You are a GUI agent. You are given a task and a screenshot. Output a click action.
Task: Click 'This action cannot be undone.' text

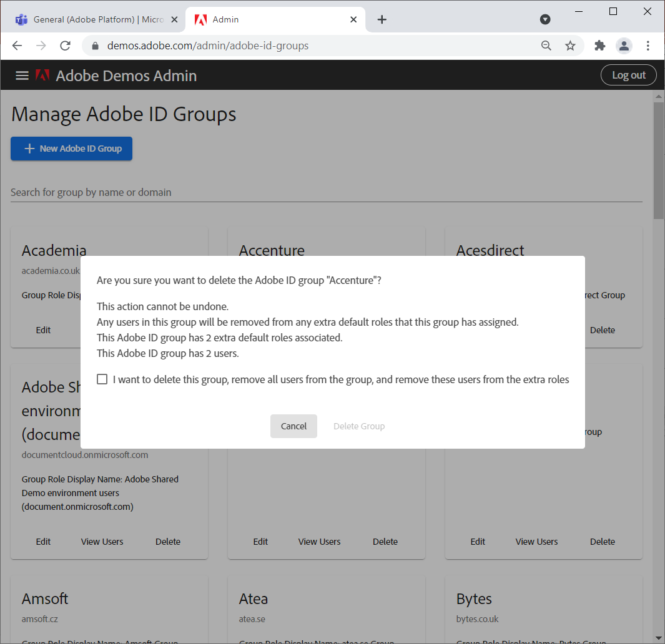click(x=162, y=306)
